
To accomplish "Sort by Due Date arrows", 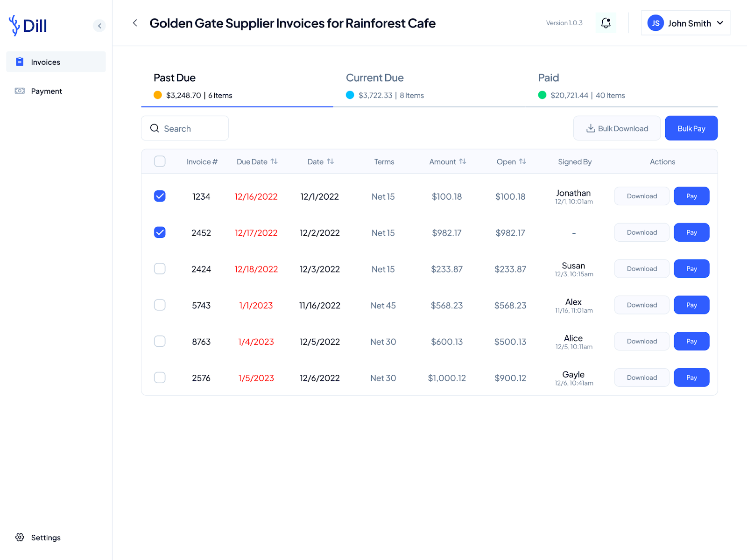I will [274, 161].
